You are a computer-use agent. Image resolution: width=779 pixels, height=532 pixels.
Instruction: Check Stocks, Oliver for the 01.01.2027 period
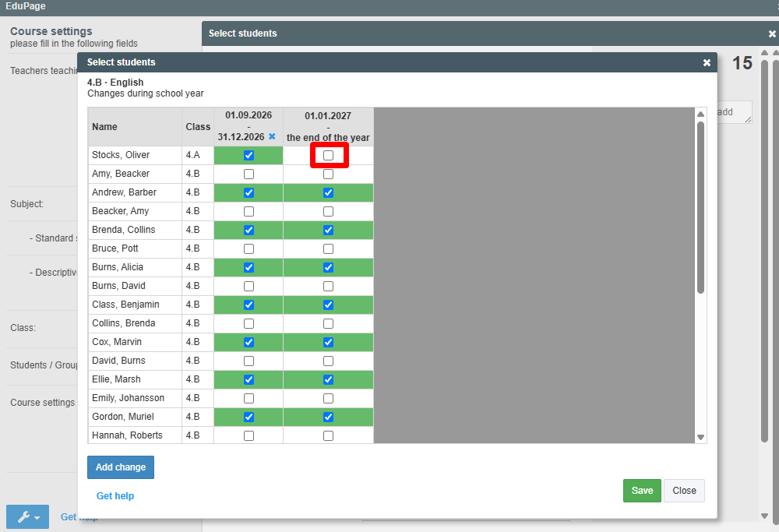(329, 156)
